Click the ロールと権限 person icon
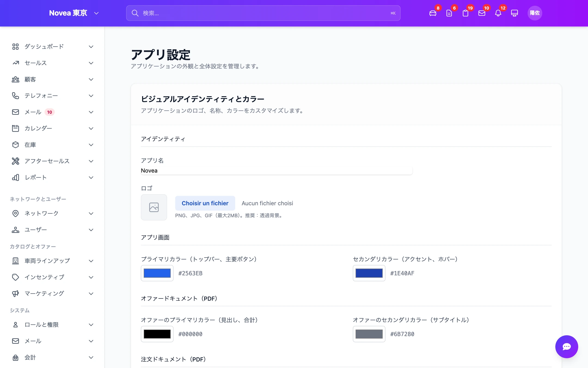 point(16,325)
